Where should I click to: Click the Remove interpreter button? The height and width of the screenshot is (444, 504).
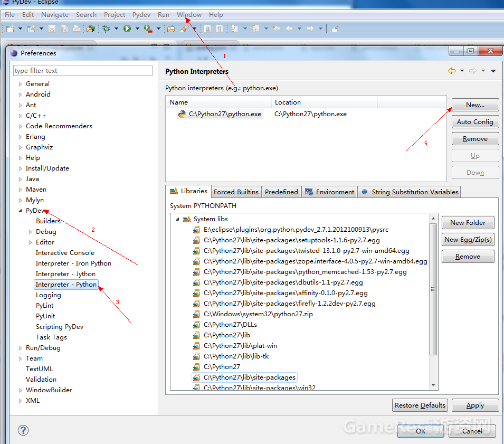[475, 139]
